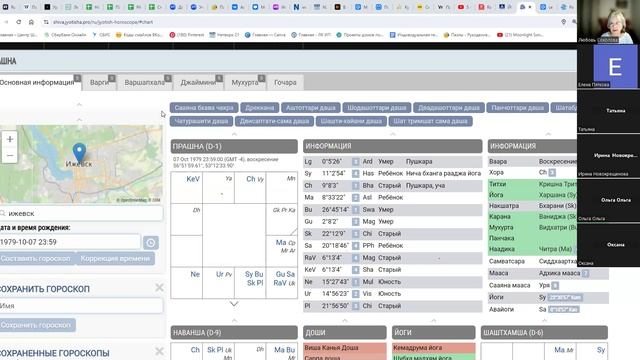The image size is (640, 360).
Task: Collapse the right ИНФОРМАЦИЯ panel chevron
Action: 548,134
